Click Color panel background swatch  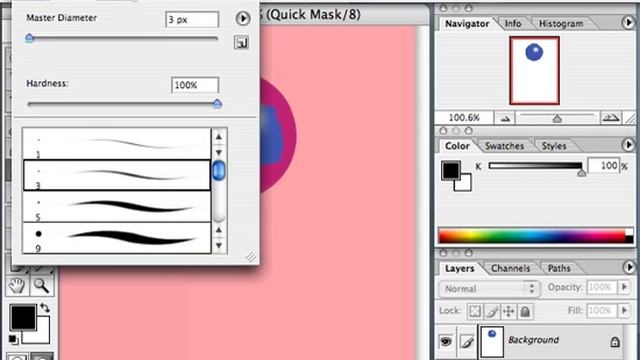tap(464, 183)
